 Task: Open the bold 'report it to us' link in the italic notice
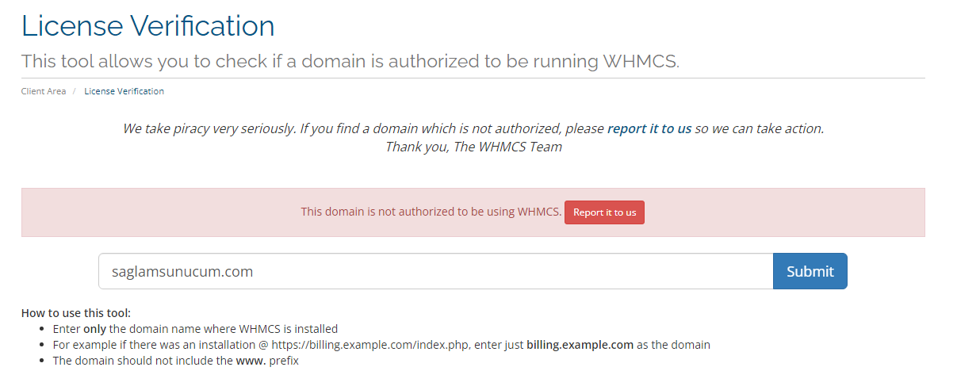point(649,128)
